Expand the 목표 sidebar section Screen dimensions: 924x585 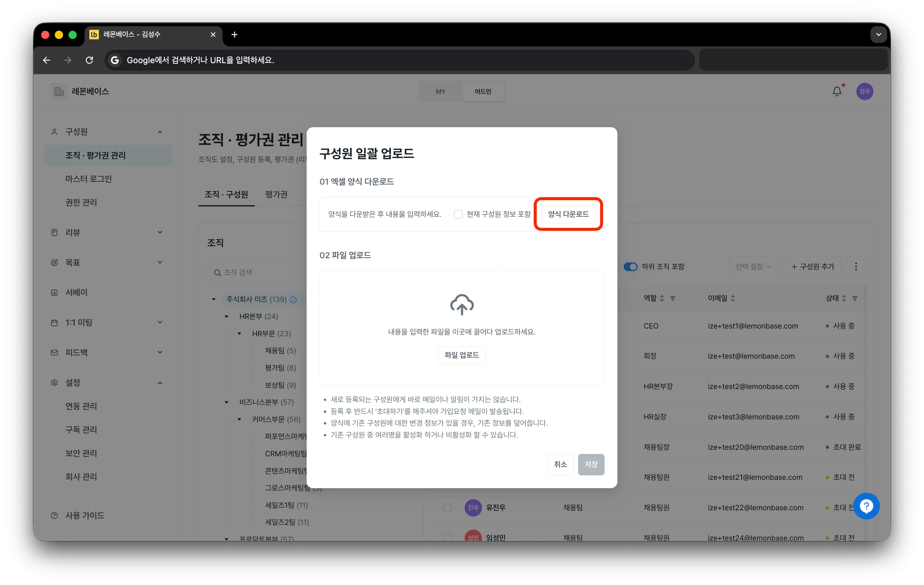[160, 262]
